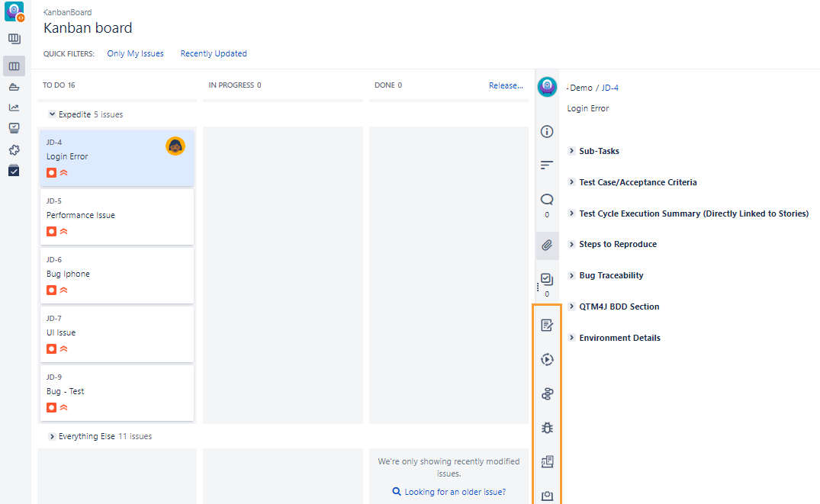820x504 pixels.
Task: Click the DONE 0 column header
Action: click(x=388, y=85)
